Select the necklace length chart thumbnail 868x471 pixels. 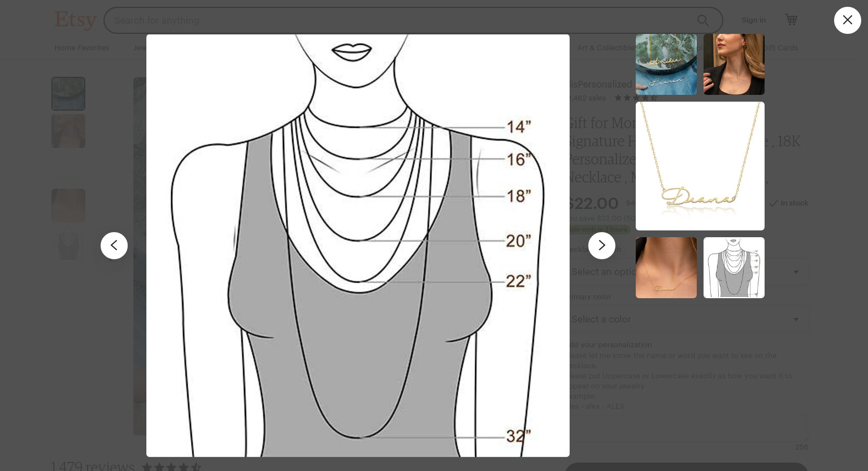[x=734, y=268]
